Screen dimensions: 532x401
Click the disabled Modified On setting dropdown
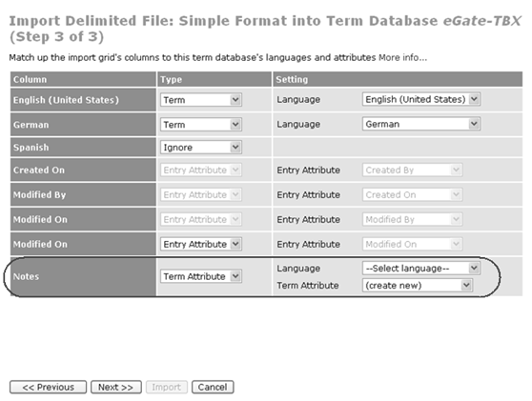pyautogui.click(x=412, y=244)
